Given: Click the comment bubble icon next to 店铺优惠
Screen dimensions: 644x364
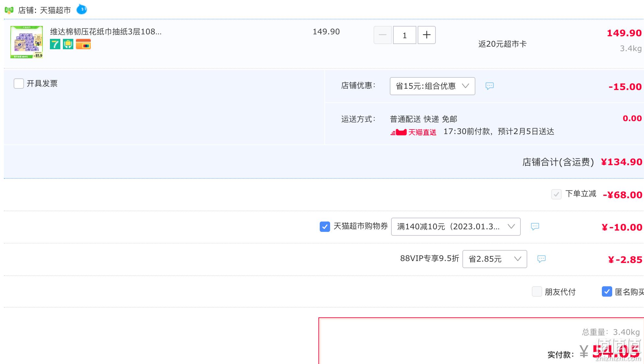Looking at the screenshot, I should [x=490, y=86].
